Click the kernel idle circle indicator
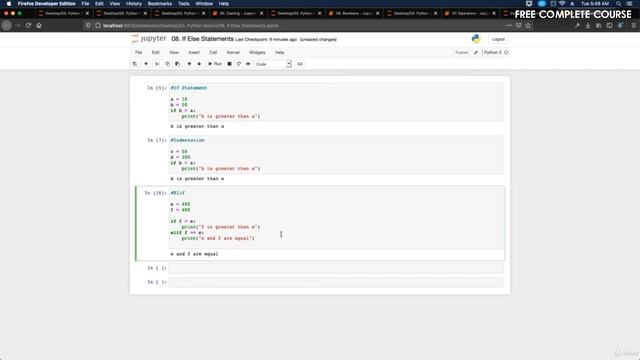Screen dimensions: 640x360 coord(506,53)
